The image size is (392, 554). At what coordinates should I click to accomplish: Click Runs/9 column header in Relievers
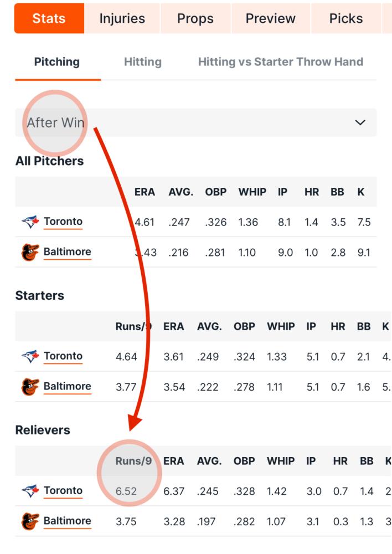(x=133, y=461)
